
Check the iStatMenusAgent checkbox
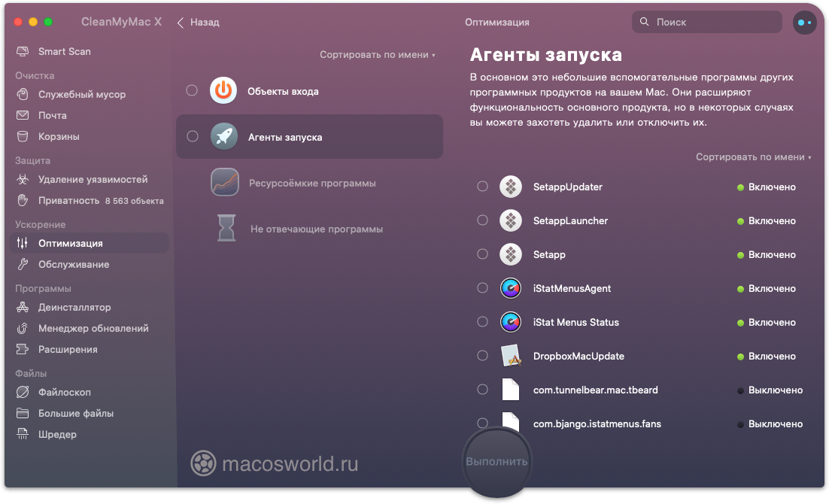click(x=482, y=287)
